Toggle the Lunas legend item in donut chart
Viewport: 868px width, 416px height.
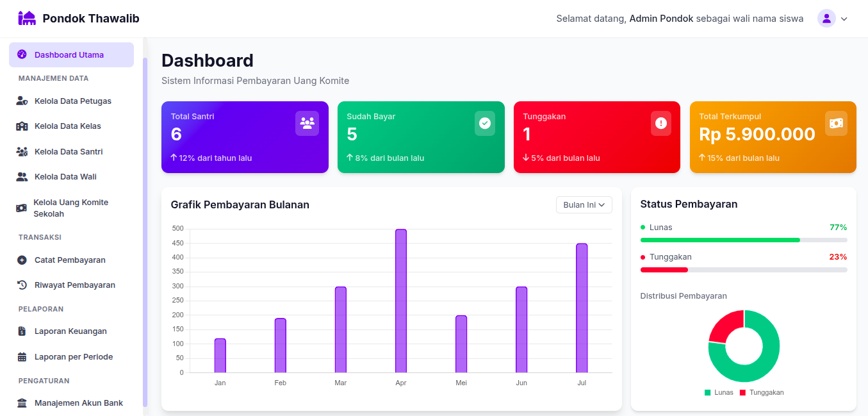click(x=719, y=392)
